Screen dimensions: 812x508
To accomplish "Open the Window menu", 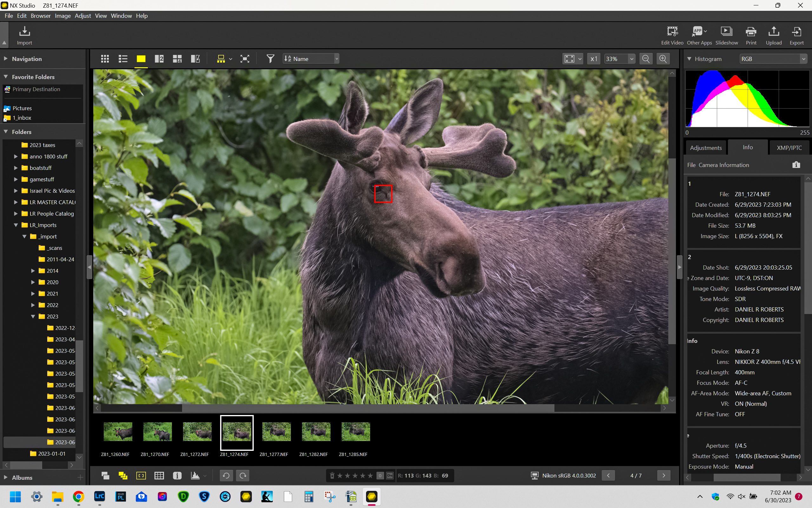I will (x=121, y=16).
